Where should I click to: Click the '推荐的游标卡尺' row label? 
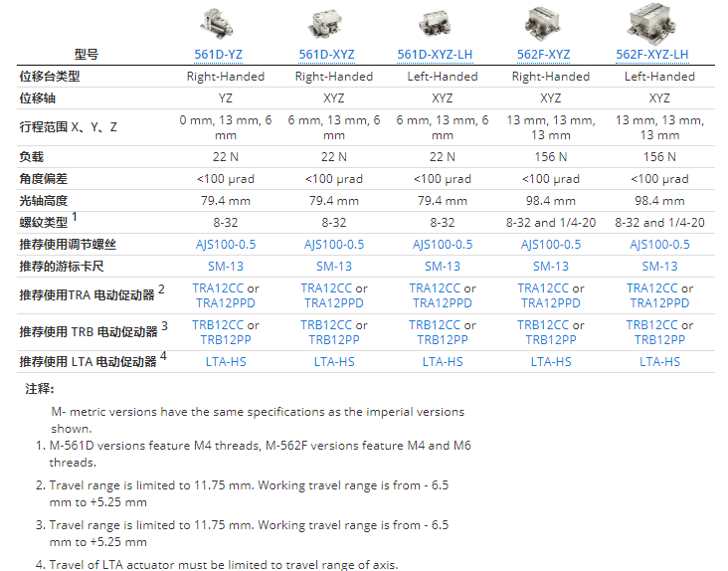click(62, 267)
